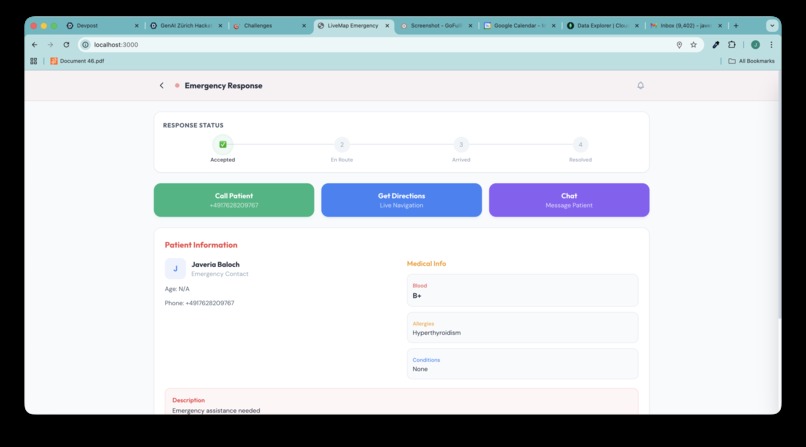Select step 2 En Route
Viewport: 806px width, 447px height.
click(342, 144)
